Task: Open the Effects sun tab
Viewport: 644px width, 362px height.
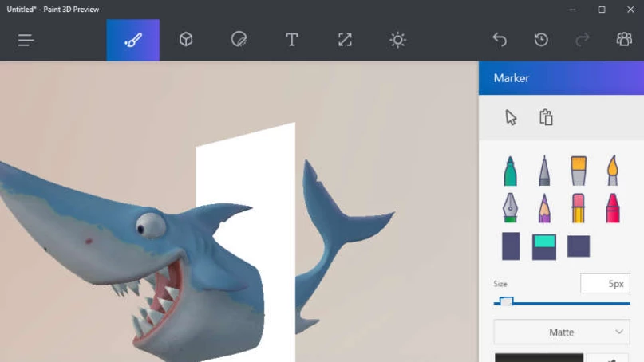Action: (x=397, y=40)
